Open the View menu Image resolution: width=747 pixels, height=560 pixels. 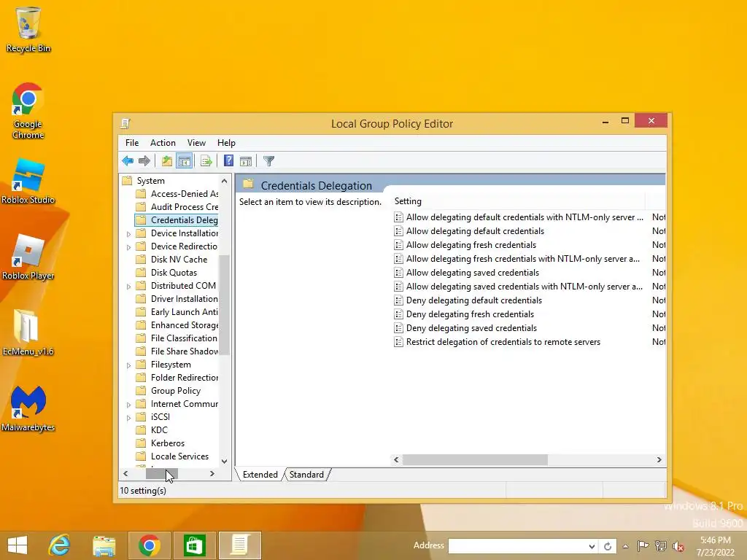tap(196, 143)
